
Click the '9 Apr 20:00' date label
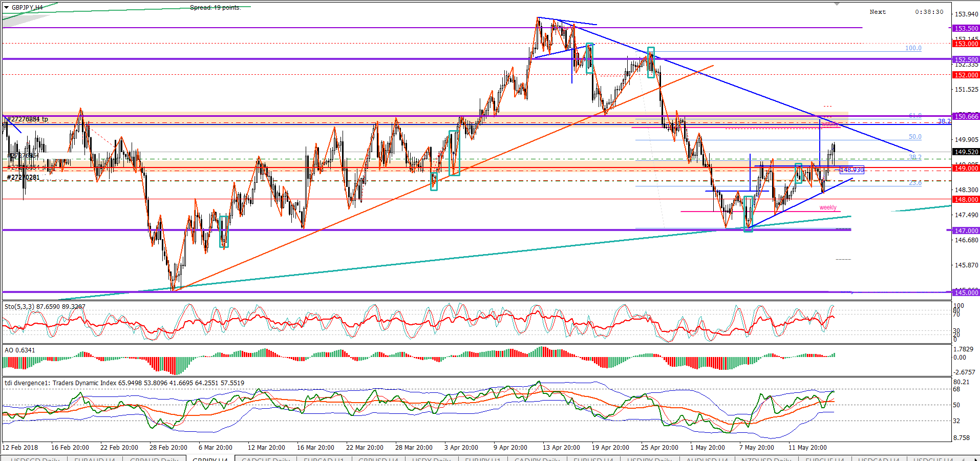[x=510, y=448]
